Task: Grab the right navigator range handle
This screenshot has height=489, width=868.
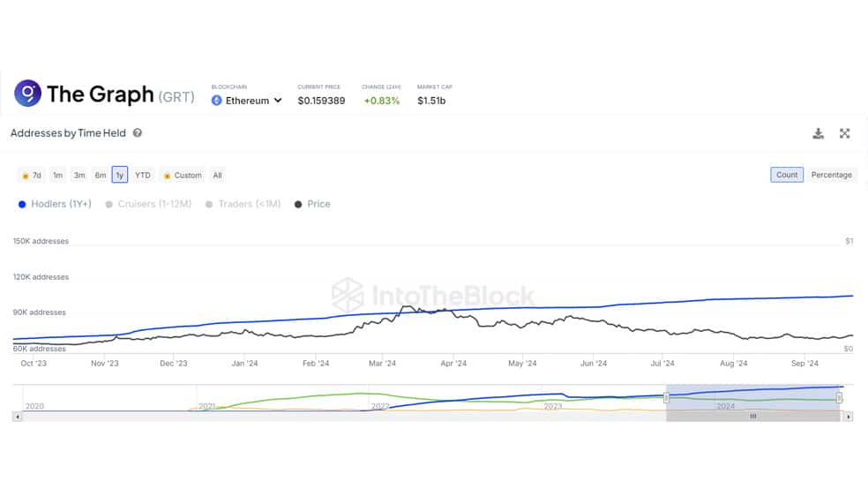Action: 839,397
